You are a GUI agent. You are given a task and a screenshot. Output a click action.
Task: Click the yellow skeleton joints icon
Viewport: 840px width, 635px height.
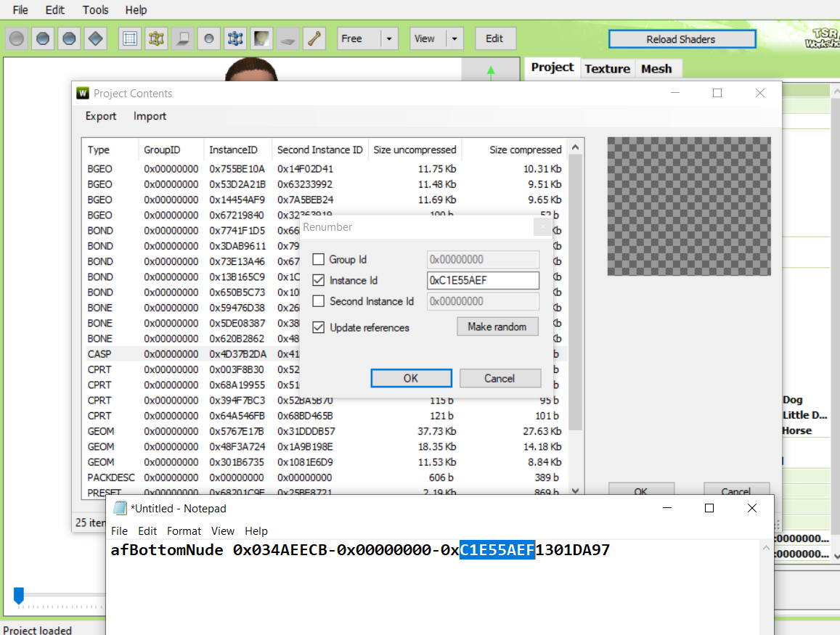[x=156, y=38]
